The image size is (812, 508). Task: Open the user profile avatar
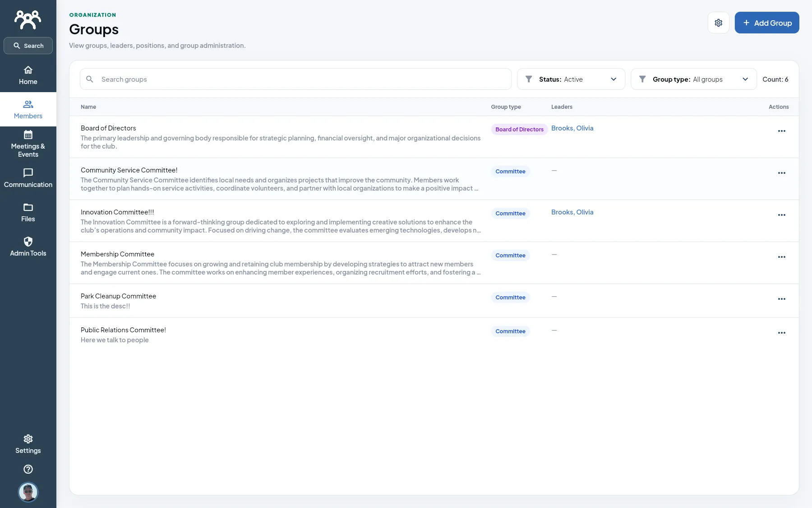click(28, 492)
